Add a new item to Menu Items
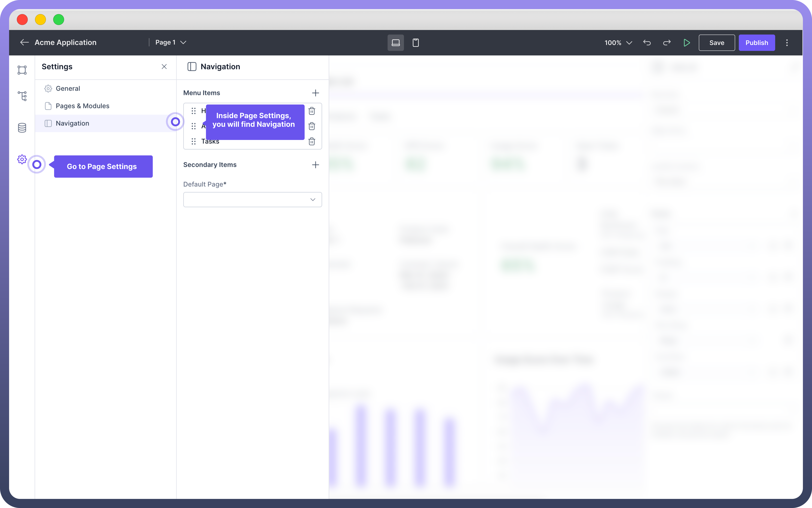Viewport: 812px width, 508px height. [315, 93]
